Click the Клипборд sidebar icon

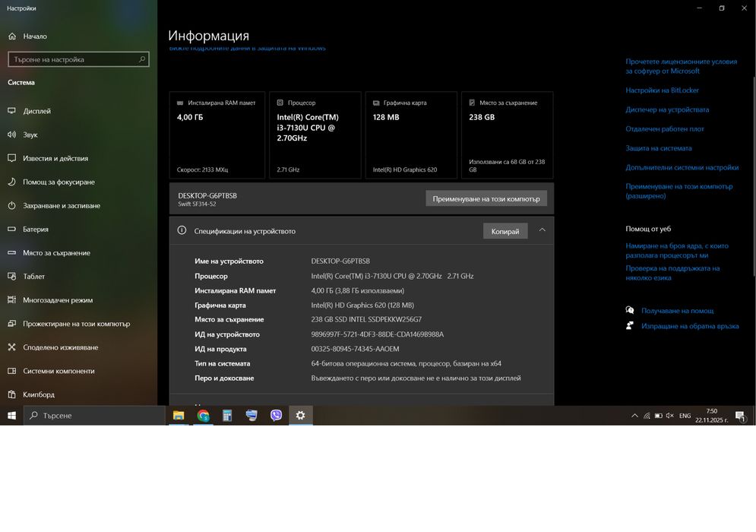coord(12,394)
